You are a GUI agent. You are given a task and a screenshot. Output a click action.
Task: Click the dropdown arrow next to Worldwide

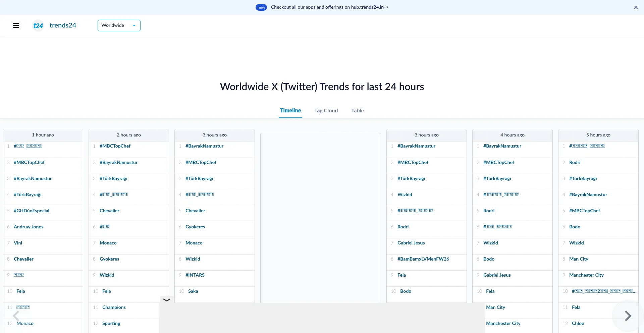134,25
